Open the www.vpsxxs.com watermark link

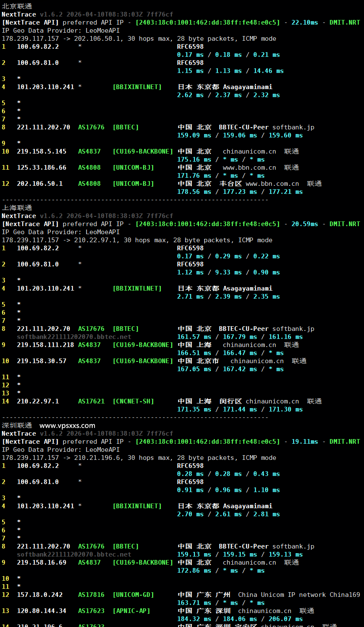(x=67, y=425)
